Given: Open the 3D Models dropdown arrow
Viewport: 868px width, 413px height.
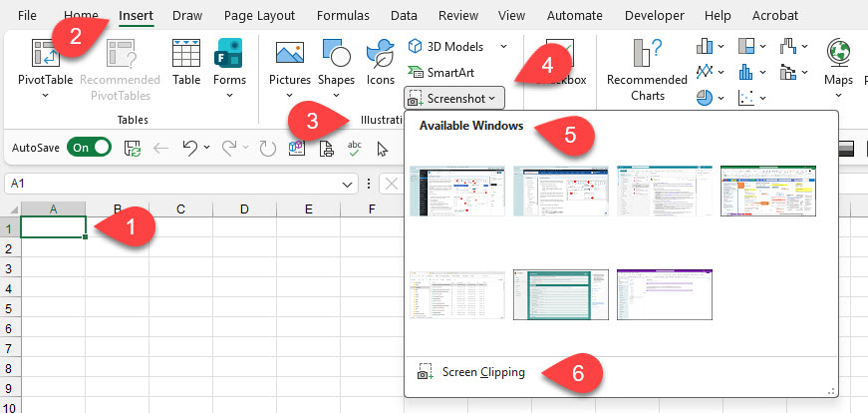Looking at the screenshot, I should click(503, 47).
